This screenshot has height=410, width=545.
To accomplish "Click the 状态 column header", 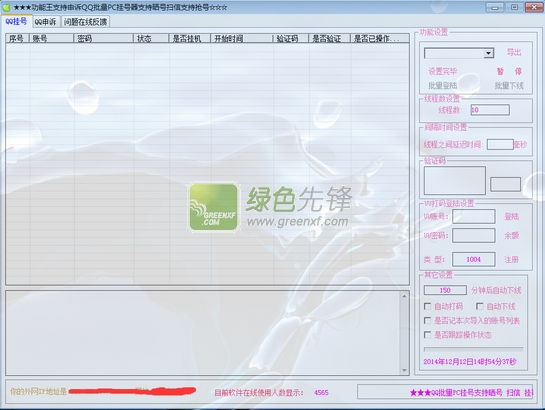I will click(151, 38).
